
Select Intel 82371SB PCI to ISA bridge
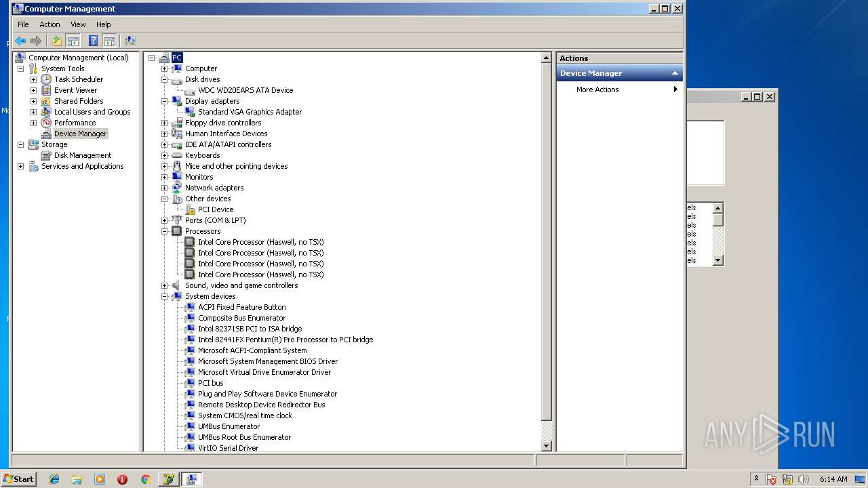tap(250, 329)
